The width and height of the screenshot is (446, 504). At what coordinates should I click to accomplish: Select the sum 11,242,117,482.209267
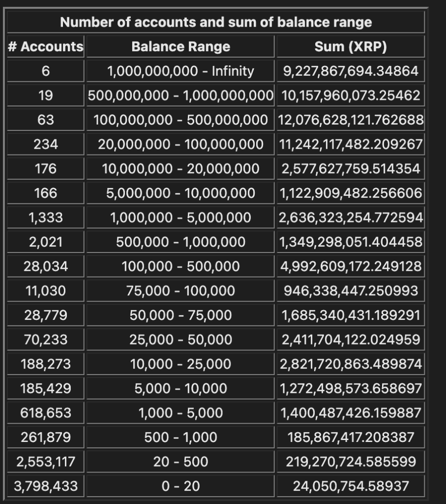click(351, 144)
